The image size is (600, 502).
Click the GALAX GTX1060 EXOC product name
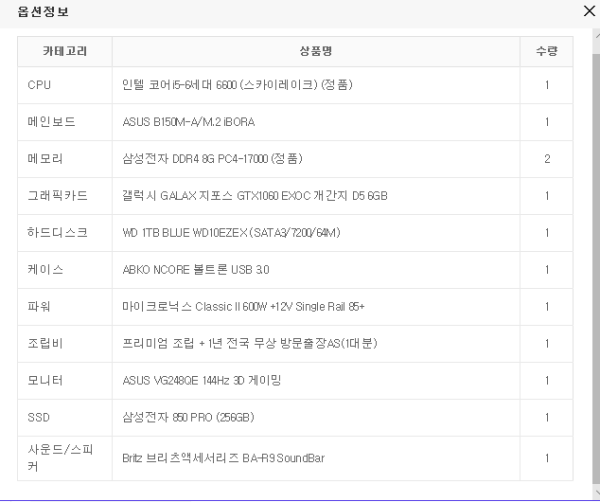(255, 196)
